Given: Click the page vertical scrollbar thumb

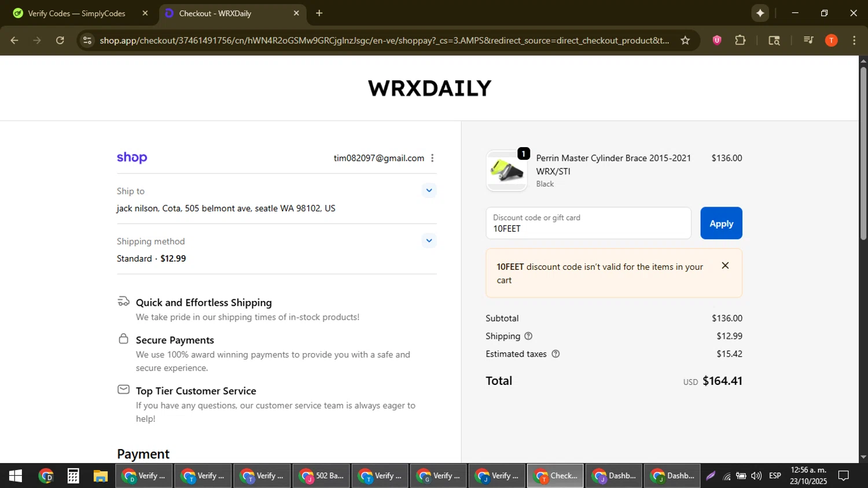Looking at the screenshot, I should pyautogui.click(x=863, y=153).
